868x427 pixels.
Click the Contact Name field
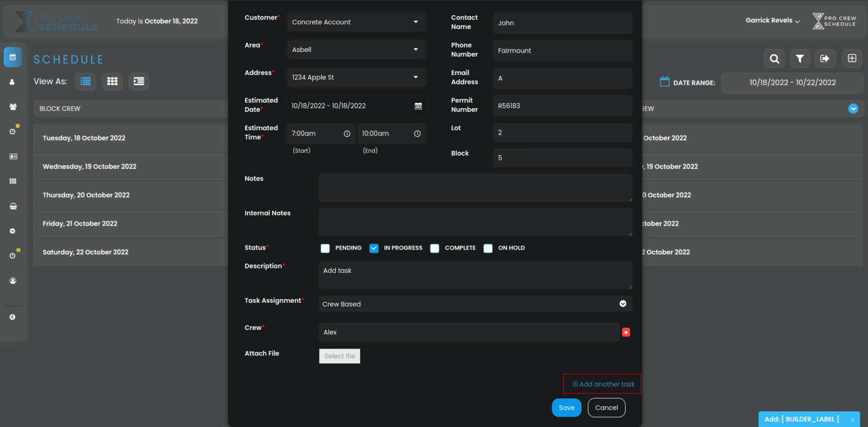click(563, 23)
